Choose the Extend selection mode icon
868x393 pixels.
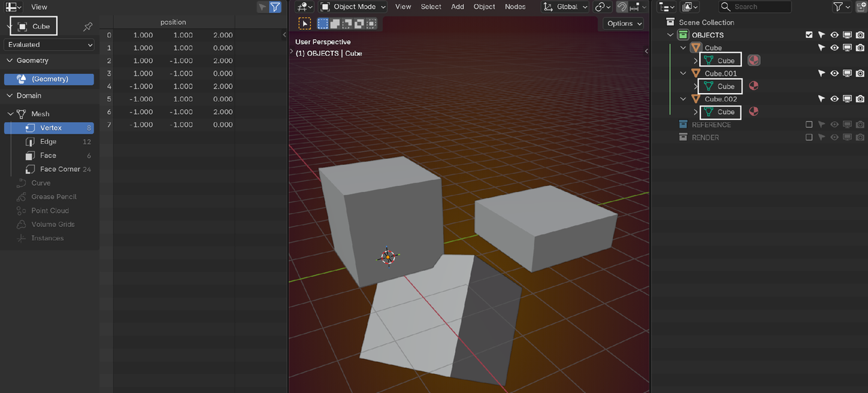click(335, 24)
